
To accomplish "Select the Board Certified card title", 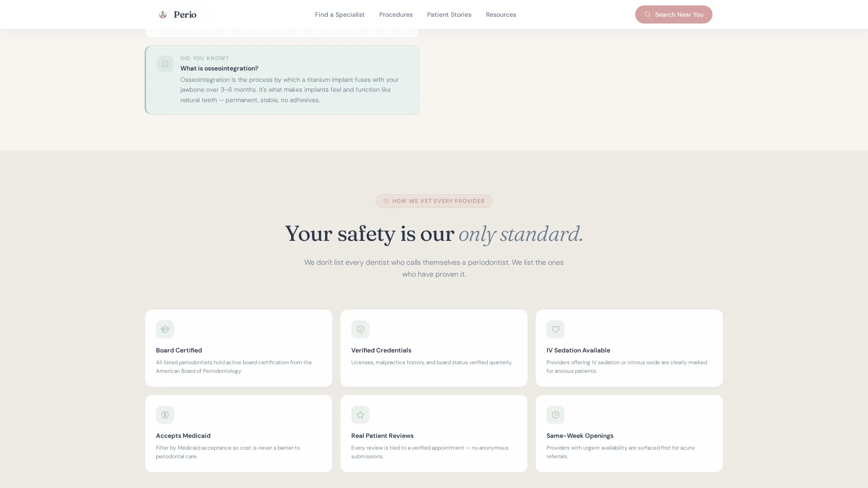I will pos(179,350).
